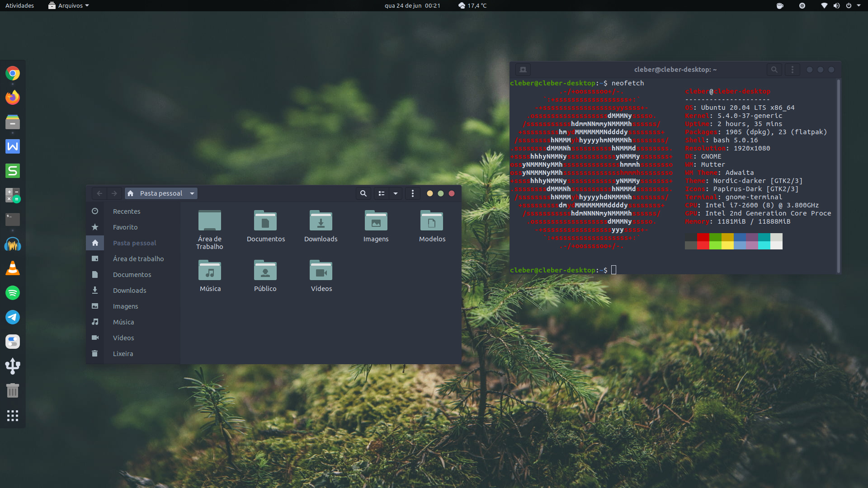This screenshot has height=488, width=868.
Task: Open the terminal hamburger menu
Action: point(792,70)
